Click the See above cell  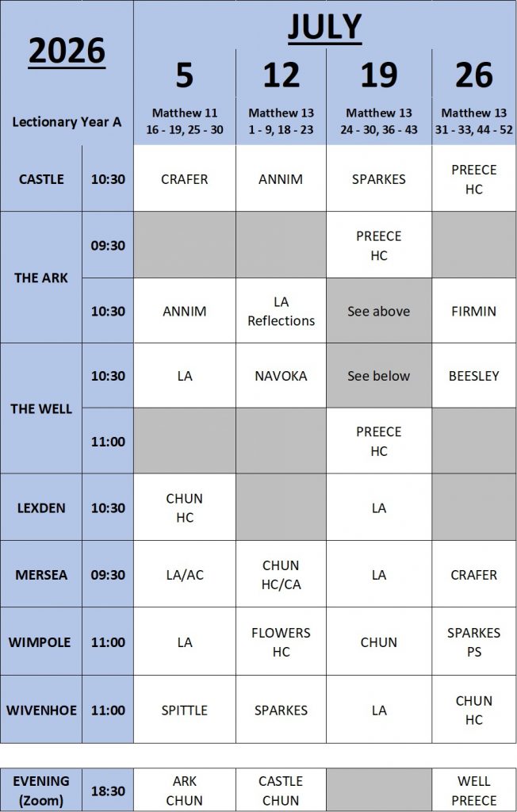[378, 311]
